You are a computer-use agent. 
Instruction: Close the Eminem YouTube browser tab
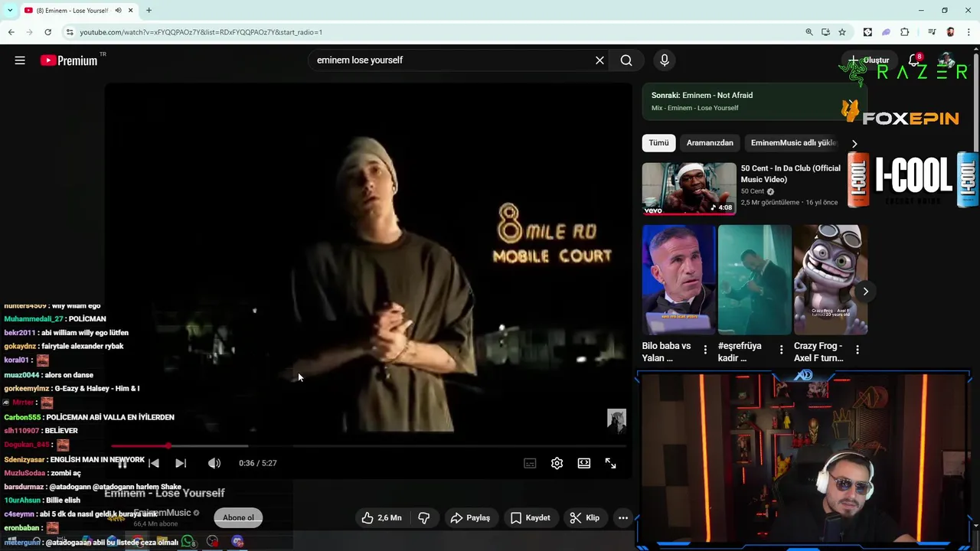[x=130, y=10]
